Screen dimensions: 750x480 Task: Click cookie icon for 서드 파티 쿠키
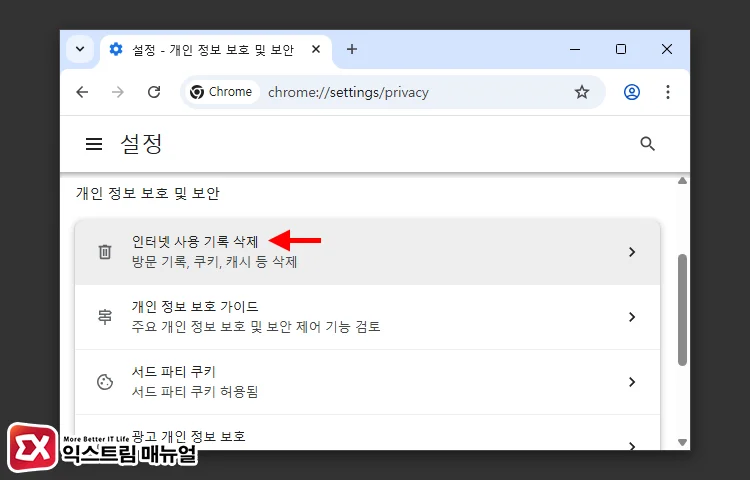[x=105, y=382]
